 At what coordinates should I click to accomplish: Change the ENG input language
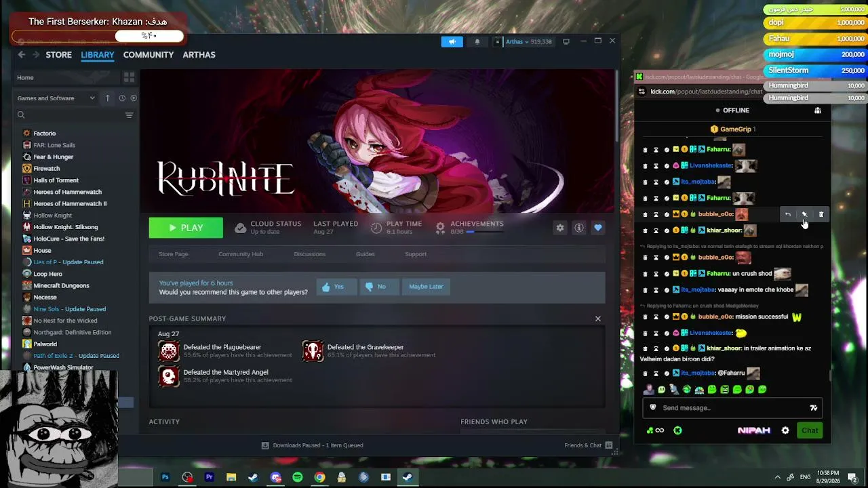pos(805,477)
